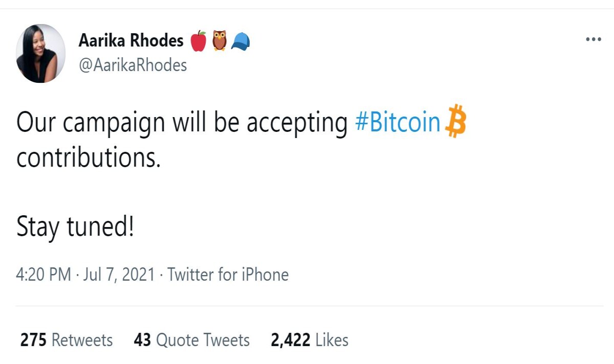Open the three-dot more options menu

(x=593, y=40)
